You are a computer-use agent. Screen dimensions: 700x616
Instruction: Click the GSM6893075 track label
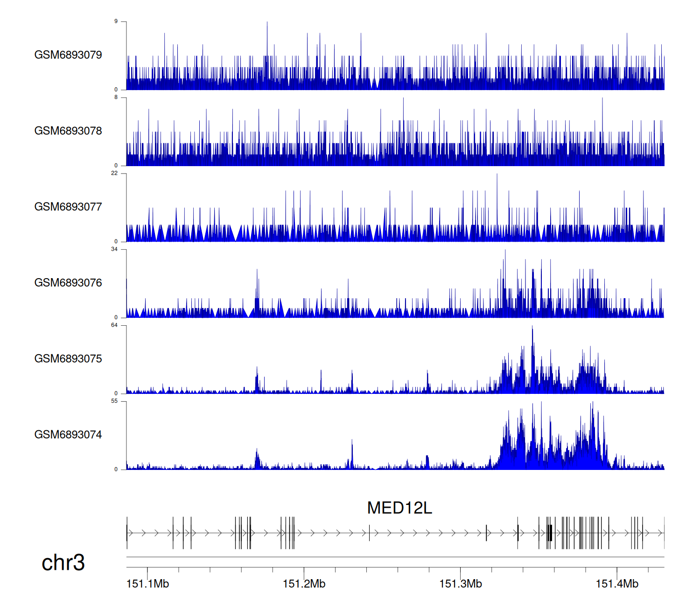click(x=68, y=359)
